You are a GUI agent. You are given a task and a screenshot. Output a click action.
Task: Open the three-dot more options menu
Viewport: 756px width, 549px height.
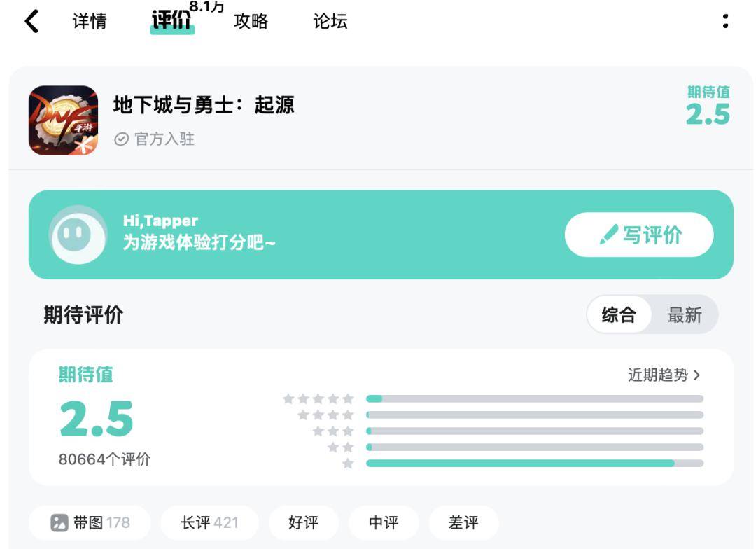pos(725,21)
